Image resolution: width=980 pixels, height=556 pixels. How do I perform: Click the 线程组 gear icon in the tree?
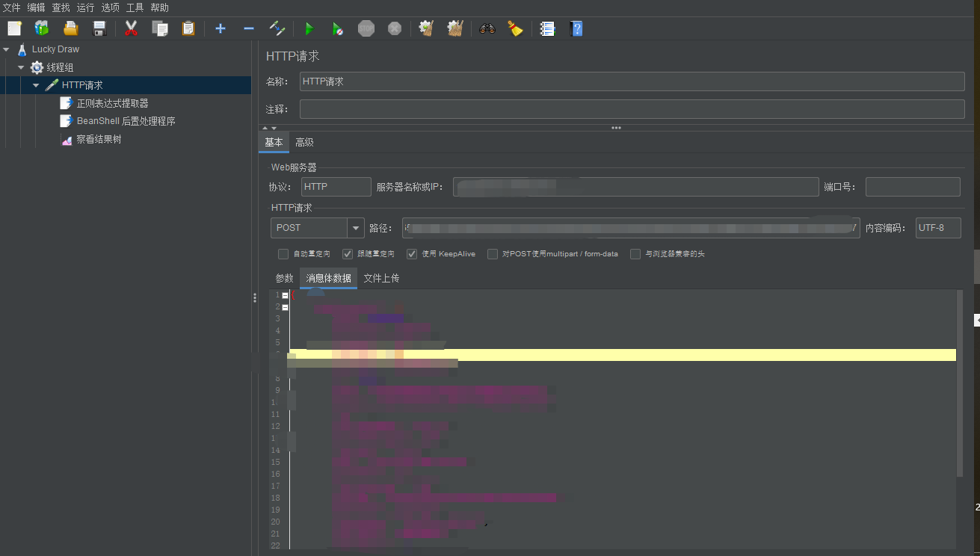click(x=37, y=67)
